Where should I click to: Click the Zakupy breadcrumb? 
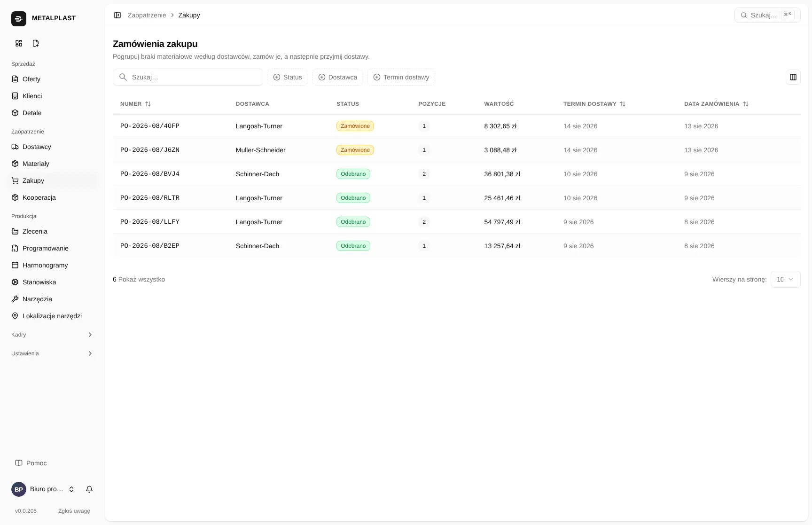(189, 15)
